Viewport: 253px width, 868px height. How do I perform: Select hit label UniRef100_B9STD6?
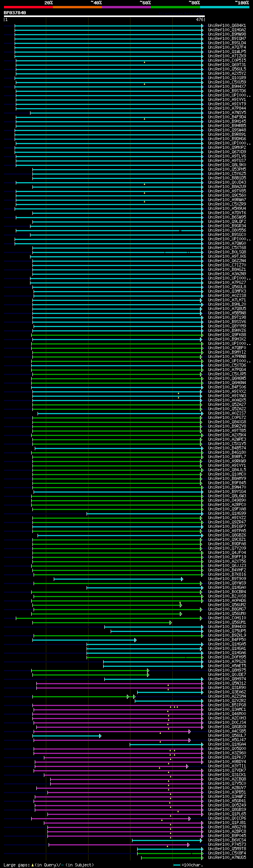point(227,91)
